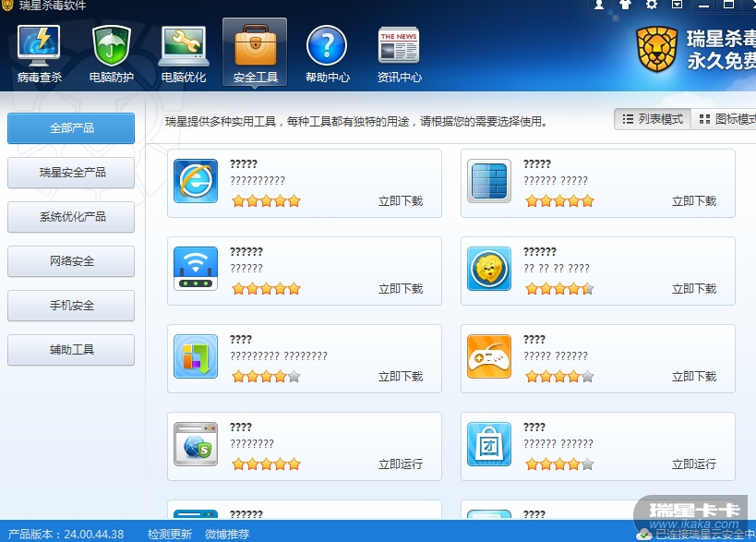Select the 瑞星安全产品 category
Viewport: 756px width, 542px height.
pos(71,173)
